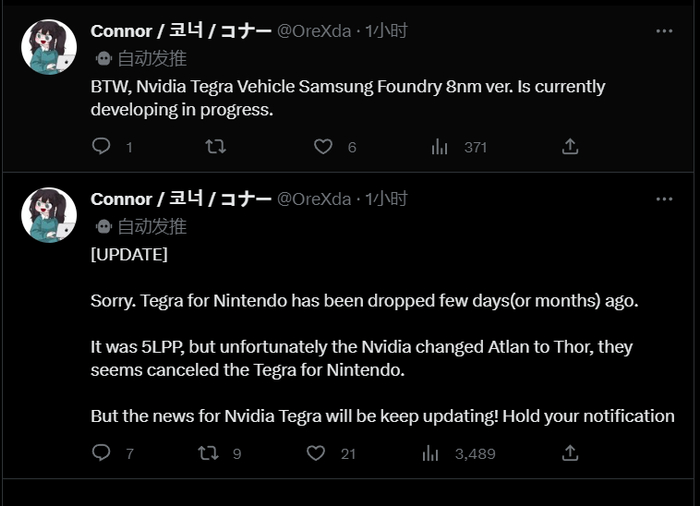The width and height of the screenshot is (700, 506).
Task: Open @OreXda handle on second tweet
Action: click(314, 199)
